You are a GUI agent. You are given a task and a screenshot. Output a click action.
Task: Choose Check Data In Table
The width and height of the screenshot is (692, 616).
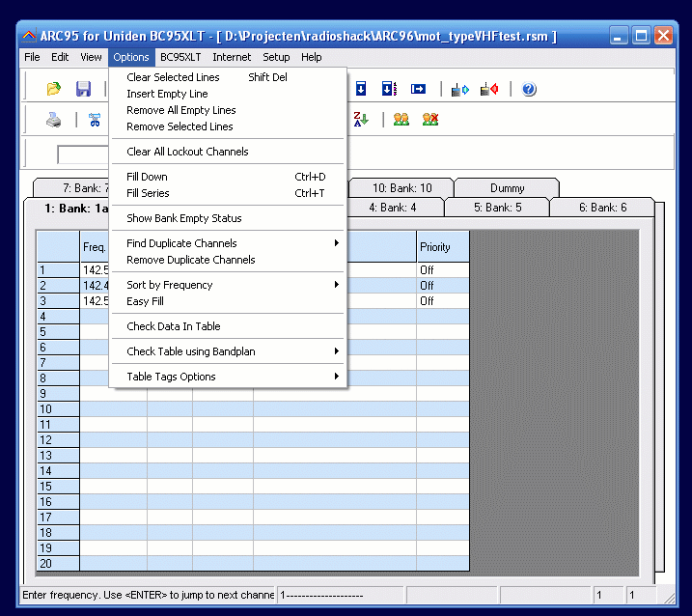[228, 326]
